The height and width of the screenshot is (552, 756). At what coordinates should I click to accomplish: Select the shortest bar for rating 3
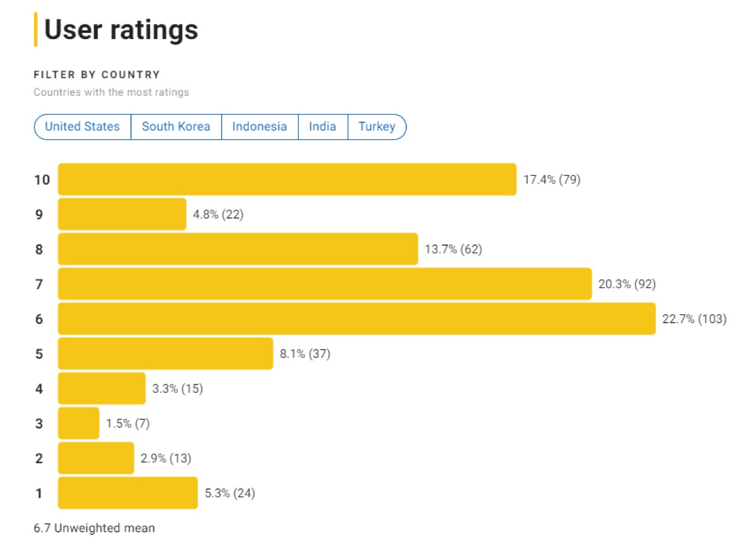coord(77,423)
